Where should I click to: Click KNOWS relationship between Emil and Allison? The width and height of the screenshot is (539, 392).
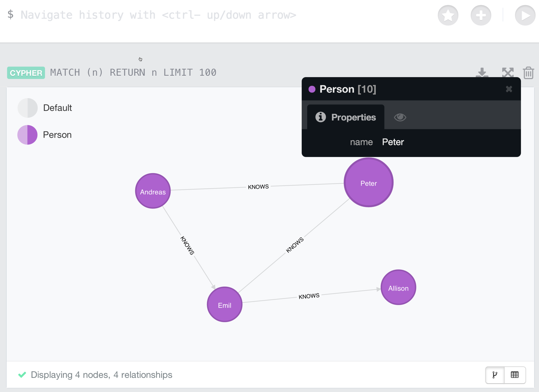pos(309,296)
